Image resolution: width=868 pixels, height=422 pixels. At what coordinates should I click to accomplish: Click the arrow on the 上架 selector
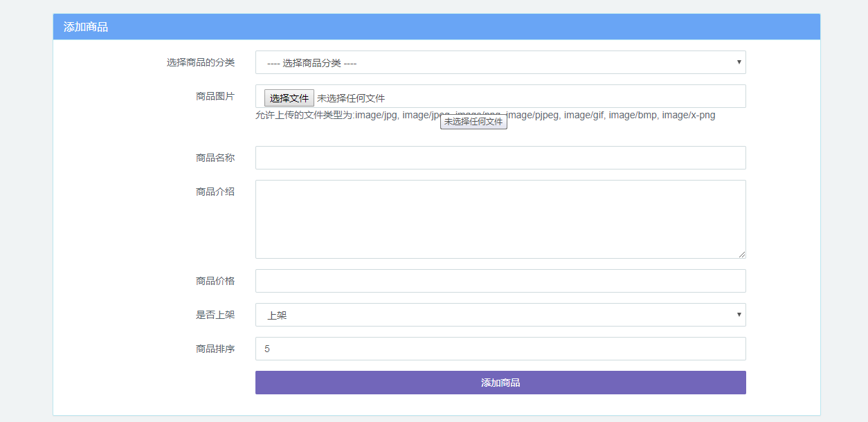[x=739, y=315]
